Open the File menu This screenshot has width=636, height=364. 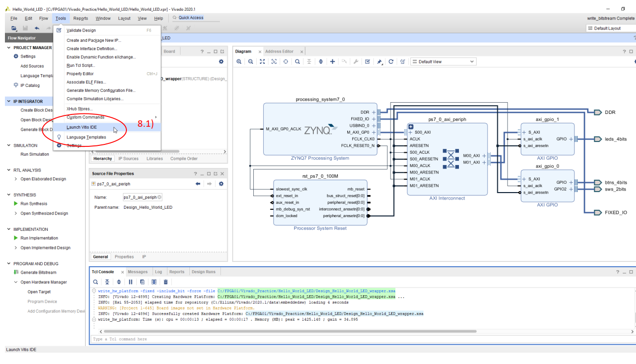(14, 18)
